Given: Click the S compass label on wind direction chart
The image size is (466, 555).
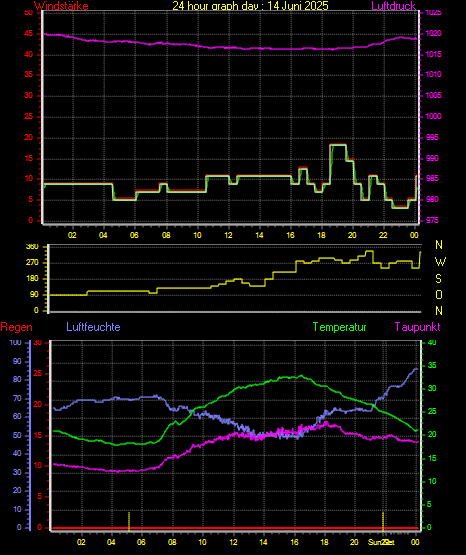Looking at the screenshot, I should click(438, 279).
